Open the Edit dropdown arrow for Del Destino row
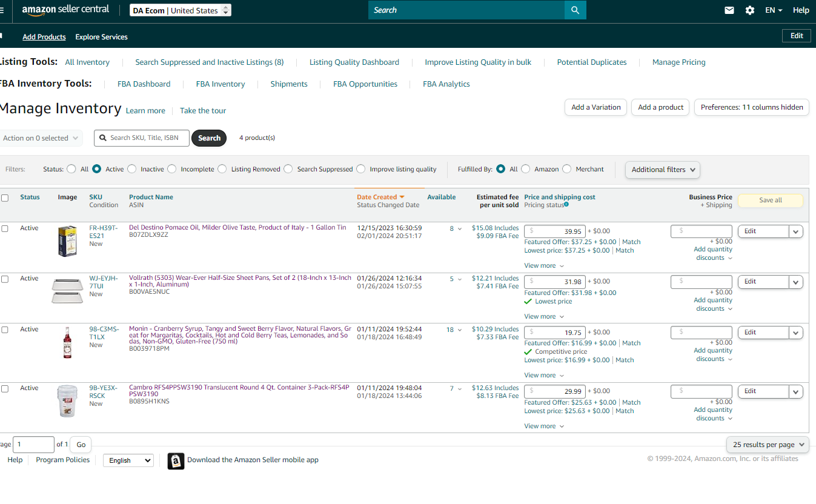This screenshot has width=816, height=504. point(796,231)
